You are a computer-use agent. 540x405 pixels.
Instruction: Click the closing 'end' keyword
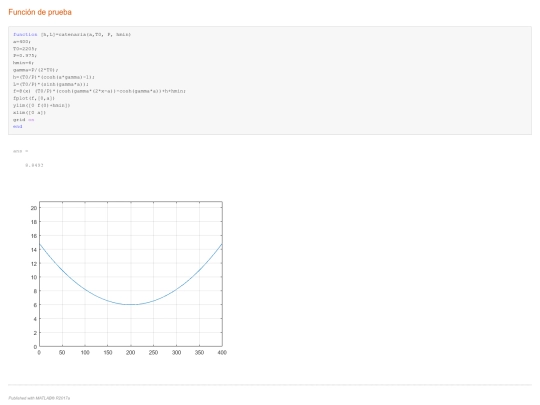[18, 126]
